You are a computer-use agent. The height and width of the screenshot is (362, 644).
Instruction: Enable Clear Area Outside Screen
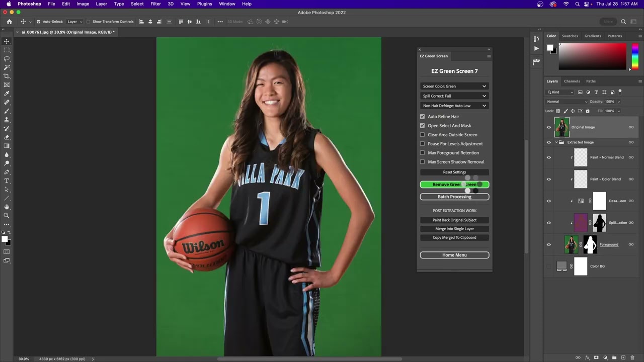(423, 135)
